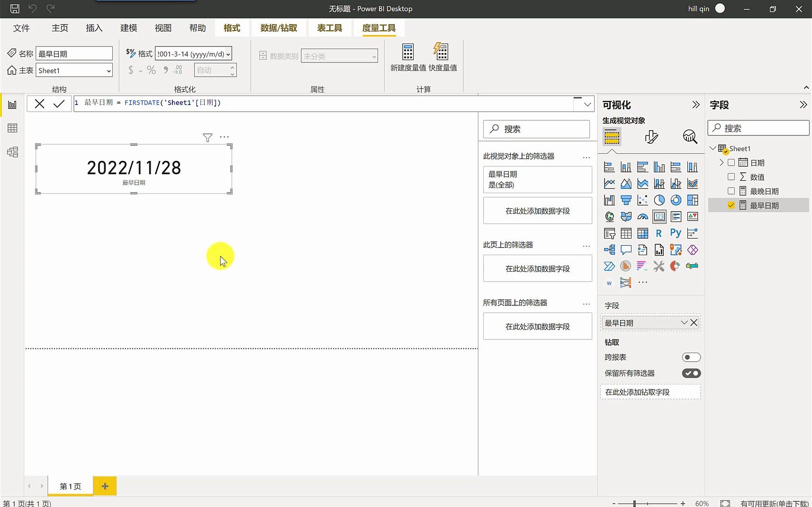Click the filters pane 搜索 box

[536, 129]
